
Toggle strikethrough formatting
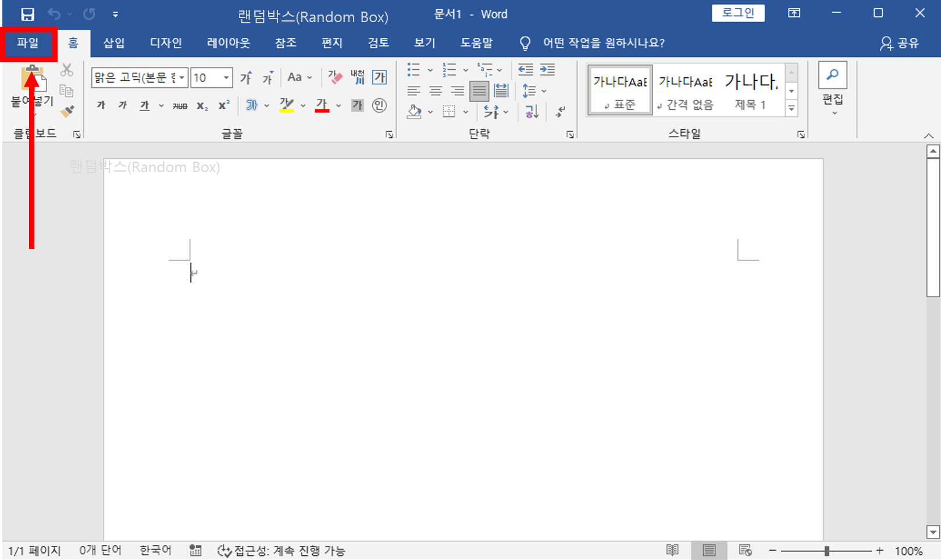click(x=180, y=105)
